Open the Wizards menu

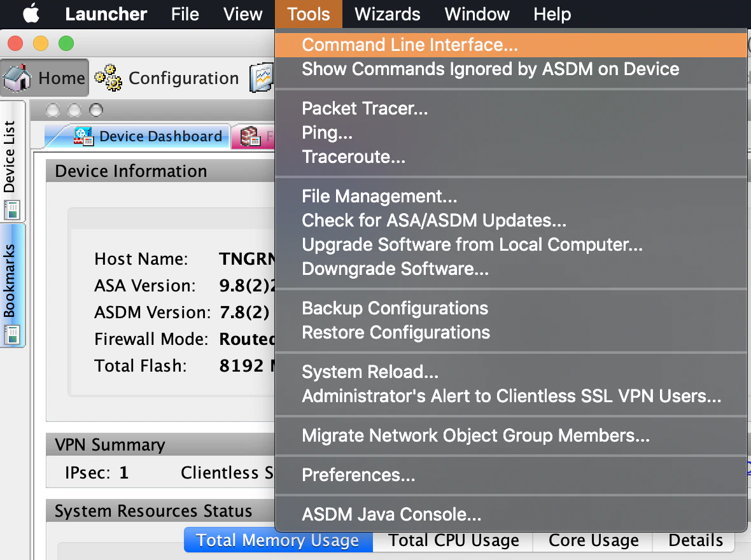[x=387, y=14]
